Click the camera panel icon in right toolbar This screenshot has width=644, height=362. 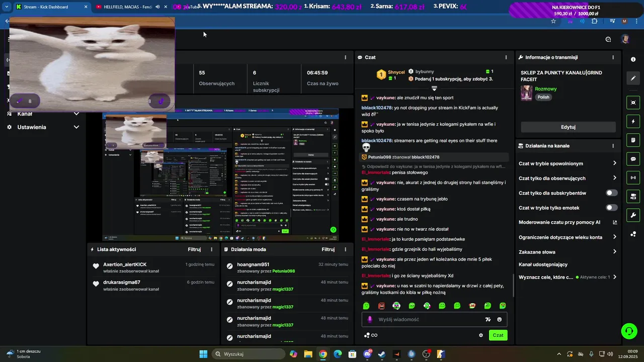[x=633, y=197]
